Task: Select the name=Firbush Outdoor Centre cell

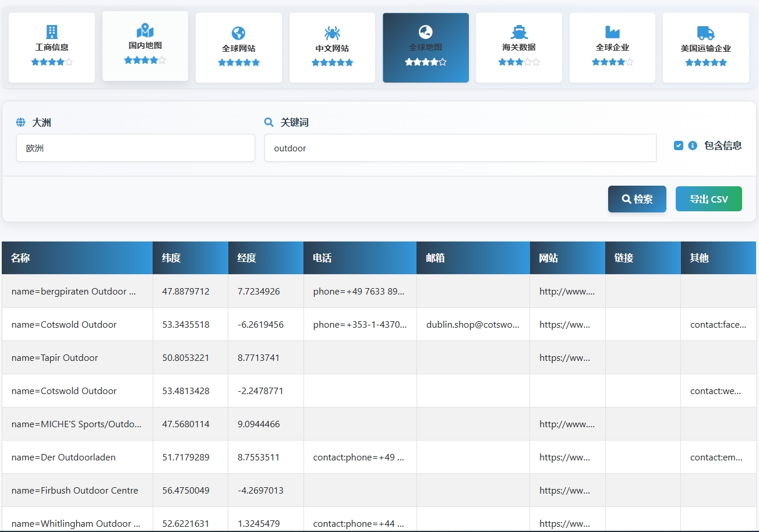Action: pos(77,490)
